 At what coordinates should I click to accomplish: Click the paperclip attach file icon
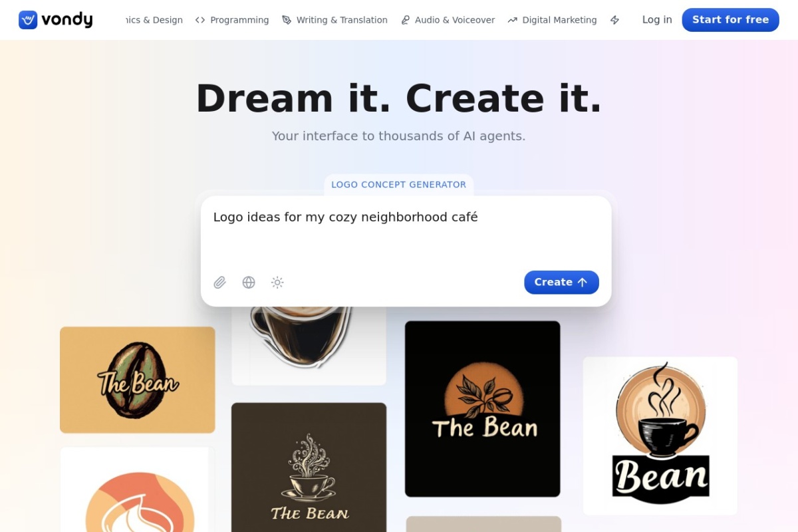pyautogui.click(x=220, y=283)
